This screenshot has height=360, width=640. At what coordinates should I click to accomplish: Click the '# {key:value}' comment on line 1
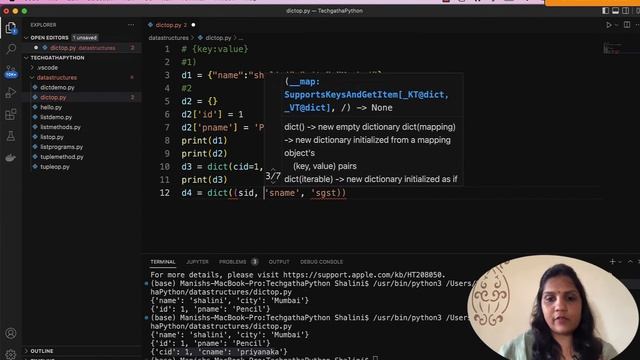(215, 49)
